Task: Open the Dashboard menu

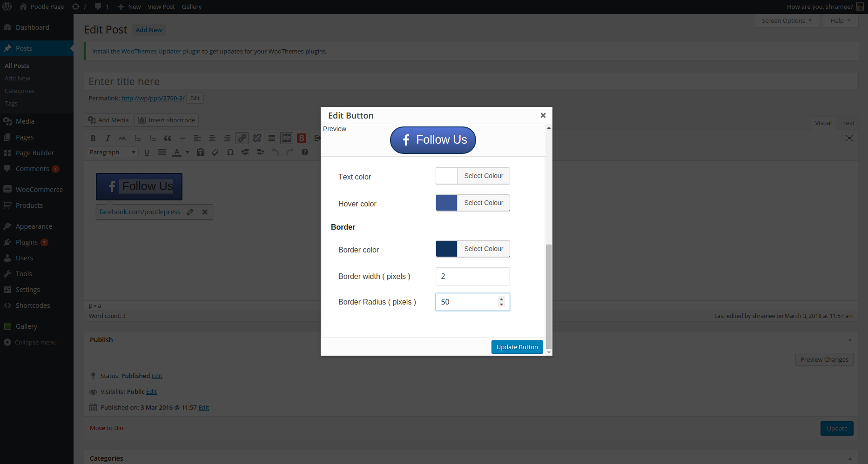Action: (x=37, y=27)
